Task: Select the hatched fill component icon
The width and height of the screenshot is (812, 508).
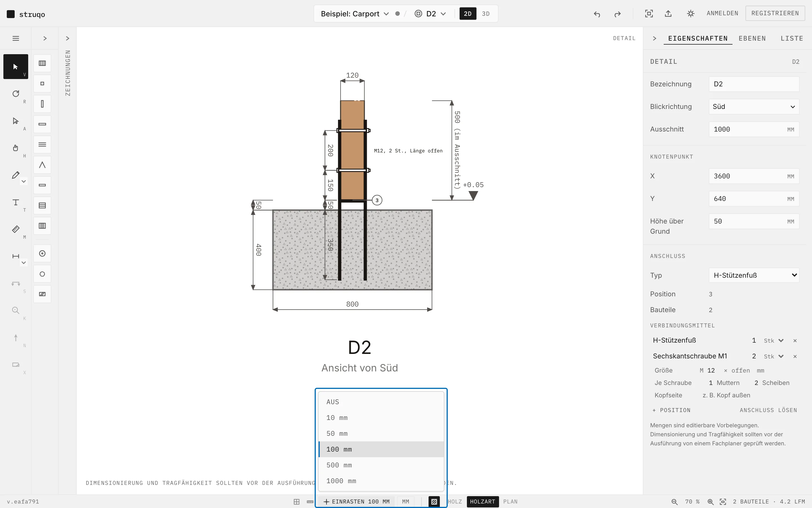Action: (42, 294)
